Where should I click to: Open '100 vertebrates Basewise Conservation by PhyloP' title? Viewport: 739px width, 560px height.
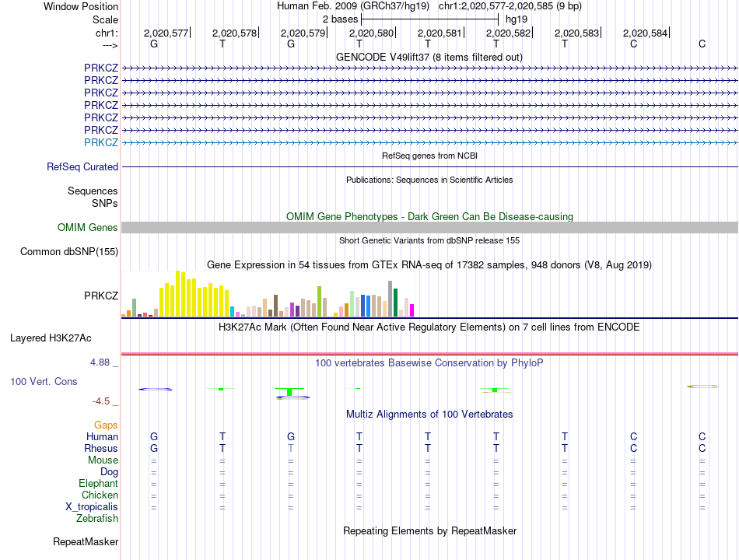[x=429, y=363]
